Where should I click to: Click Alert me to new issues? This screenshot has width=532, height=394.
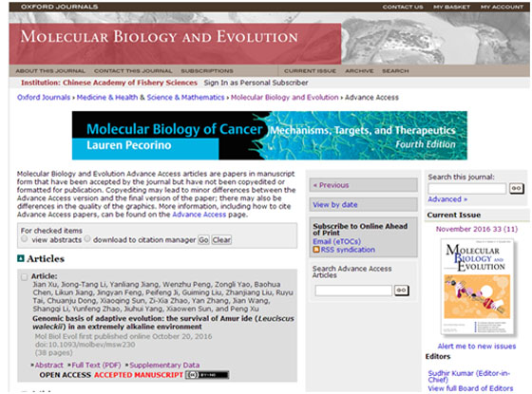[477, 347]
